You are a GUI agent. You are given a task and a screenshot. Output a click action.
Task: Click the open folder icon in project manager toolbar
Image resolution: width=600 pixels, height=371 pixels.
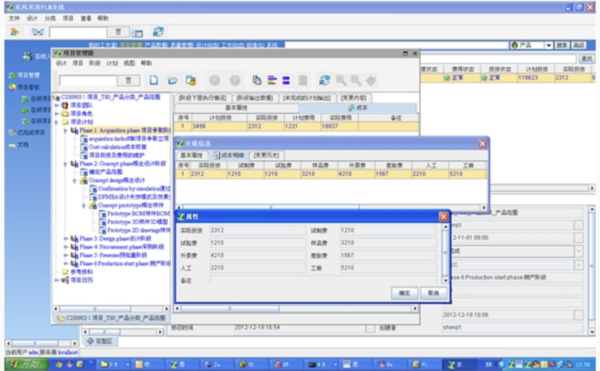[x=172, y=80]
